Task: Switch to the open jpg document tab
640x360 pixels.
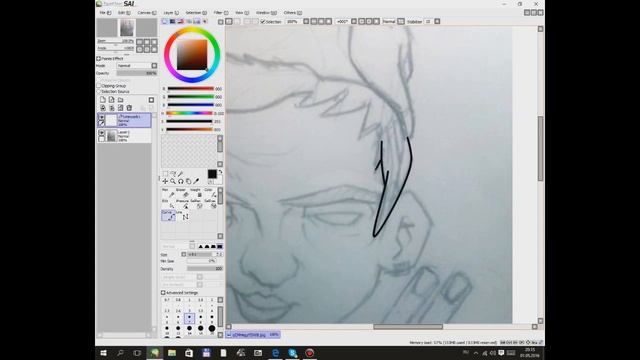Action: [x=253, y=335]
